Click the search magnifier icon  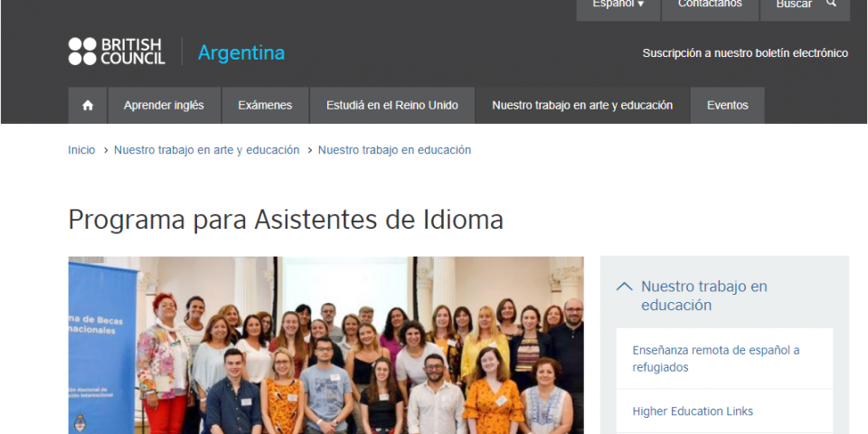[831, 4]
